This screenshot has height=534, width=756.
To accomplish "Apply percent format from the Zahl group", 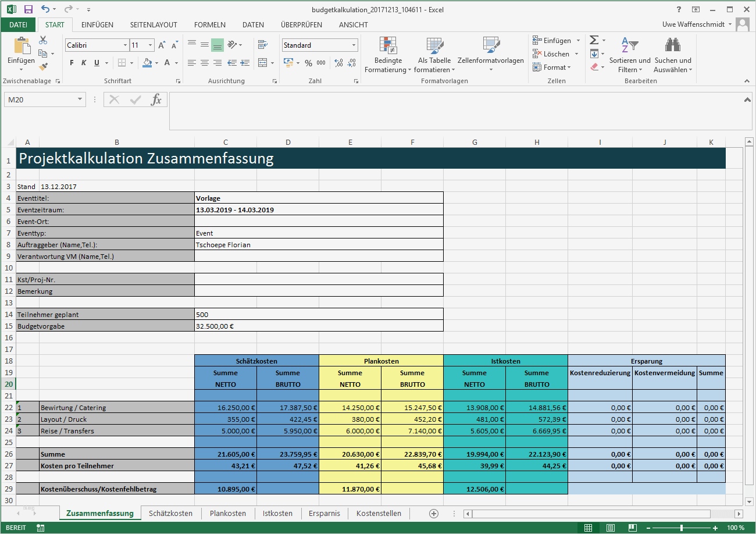I will pyautogui.click(x=309, y=63).
